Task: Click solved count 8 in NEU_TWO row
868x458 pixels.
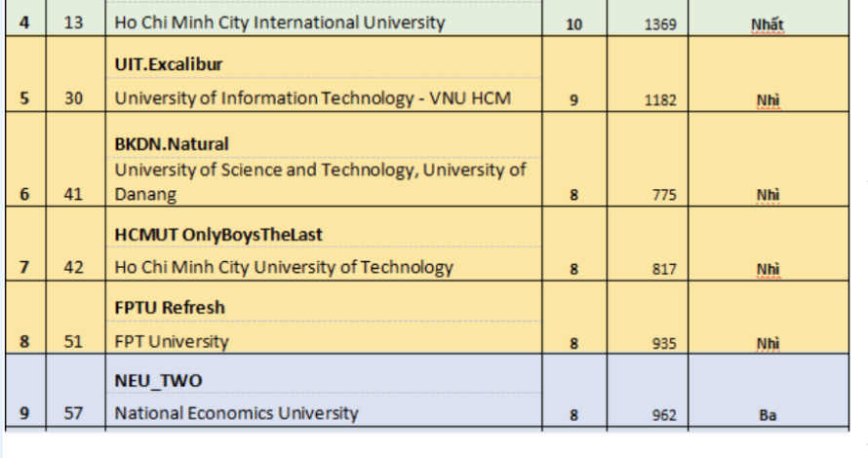Action: pyautogui.click(x=574, y=415)
